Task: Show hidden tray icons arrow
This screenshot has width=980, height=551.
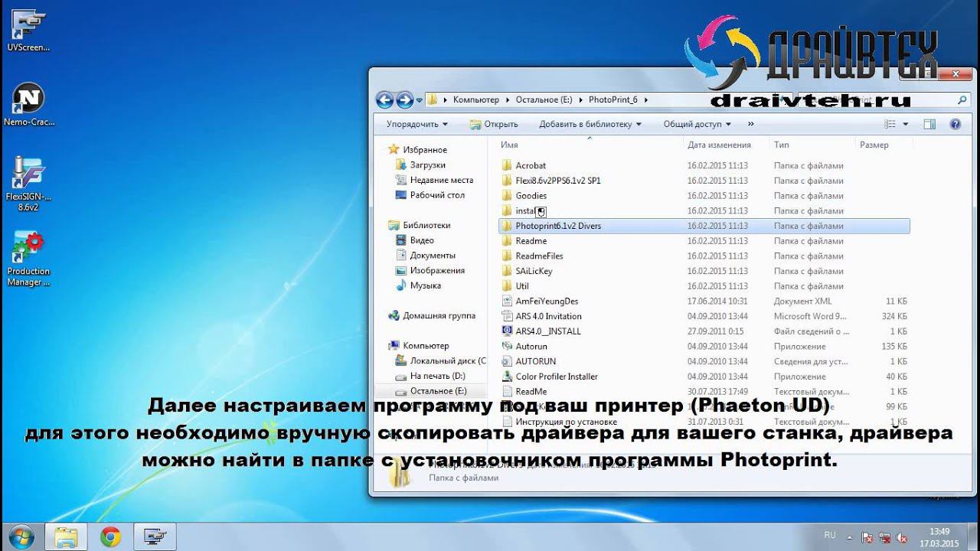Action: (x=849, y=536)
